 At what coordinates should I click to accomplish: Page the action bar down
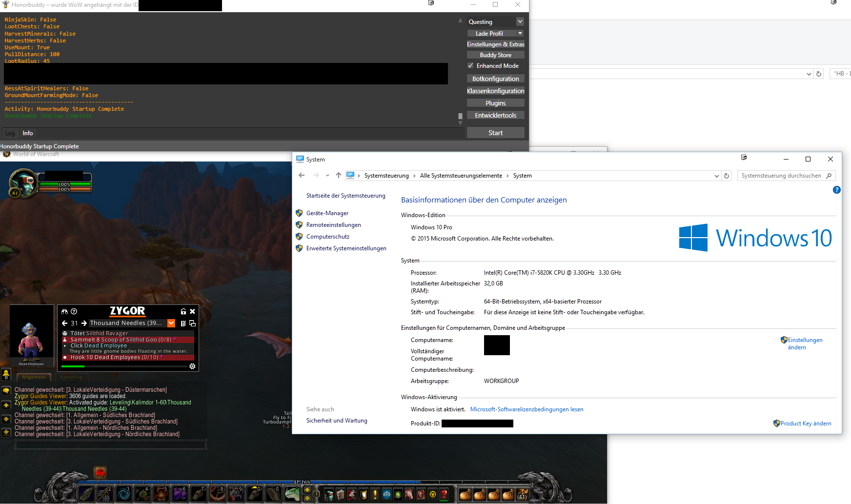pyautogui.click(x=307, y=498)
